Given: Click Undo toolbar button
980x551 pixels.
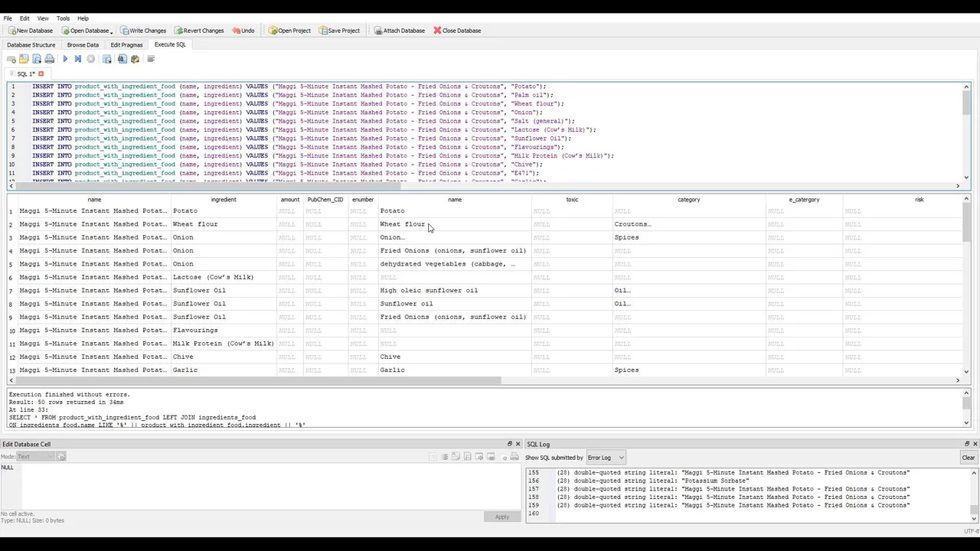Looking at the screenshot, I should pyautogui.click(x=243, y=31).
